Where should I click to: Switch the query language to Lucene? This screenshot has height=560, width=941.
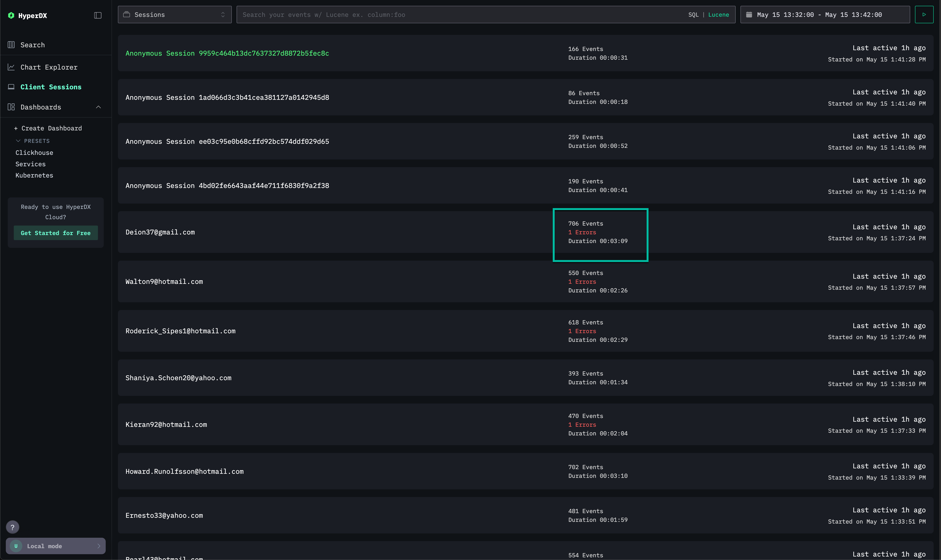tap(718, 15)
